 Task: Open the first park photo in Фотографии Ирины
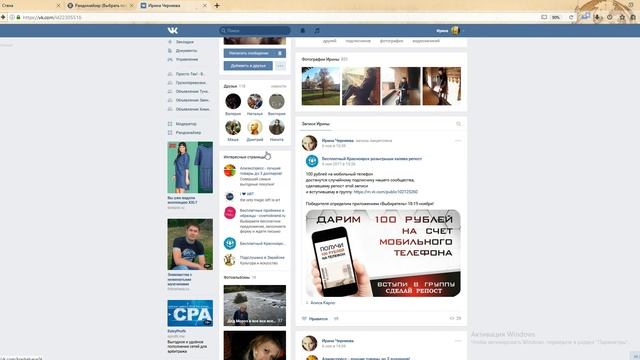(x=320, y=86)
